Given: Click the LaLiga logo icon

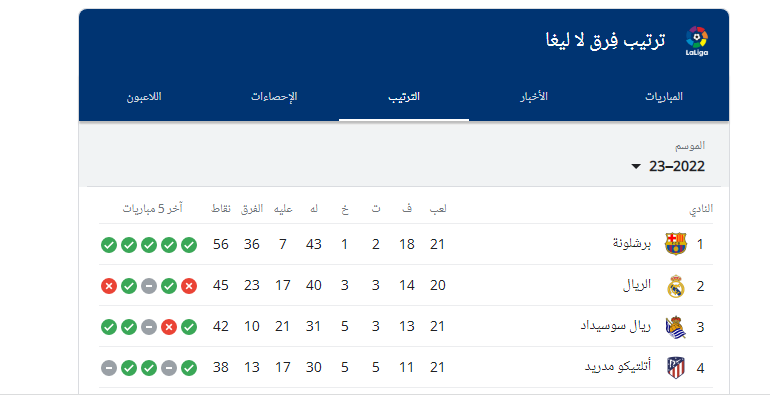Looking at the screenshot, I should tap(697, 41).
